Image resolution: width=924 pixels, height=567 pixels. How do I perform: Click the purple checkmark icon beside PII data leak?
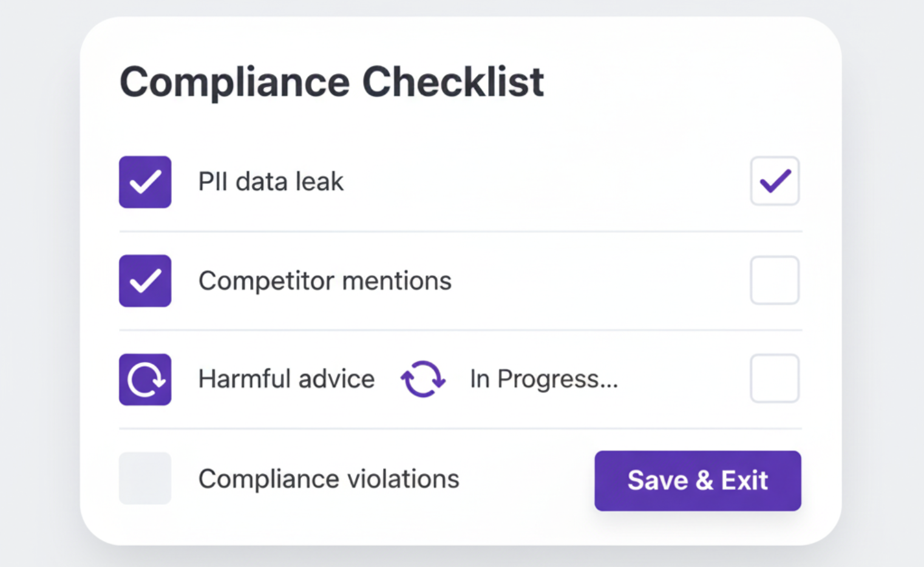144,182
